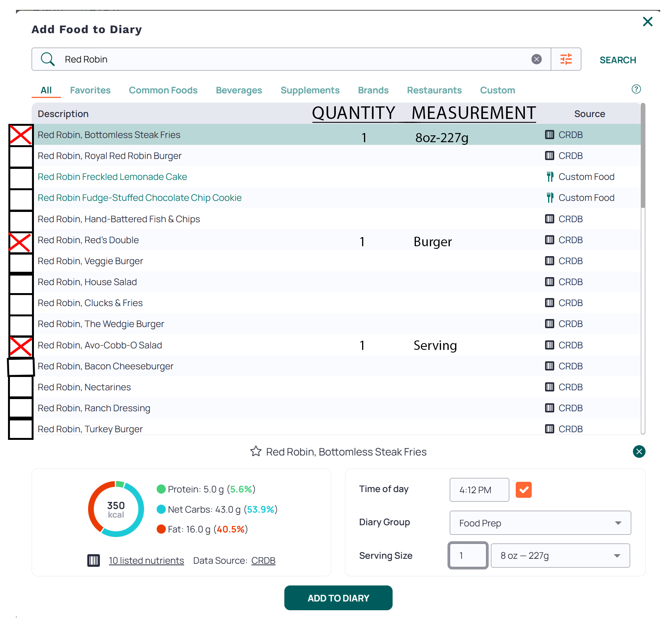Select the Red Robin, Red's Double row
Image resolution: width=672 pixels, height=619 pixels.
336,240
